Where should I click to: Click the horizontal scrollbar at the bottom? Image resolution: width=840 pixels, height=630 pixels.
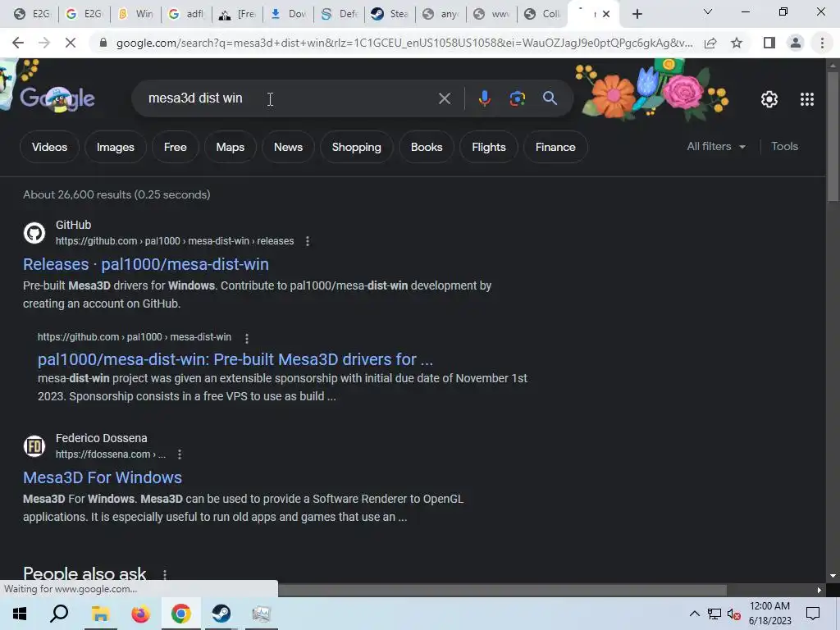pos(502,591)
